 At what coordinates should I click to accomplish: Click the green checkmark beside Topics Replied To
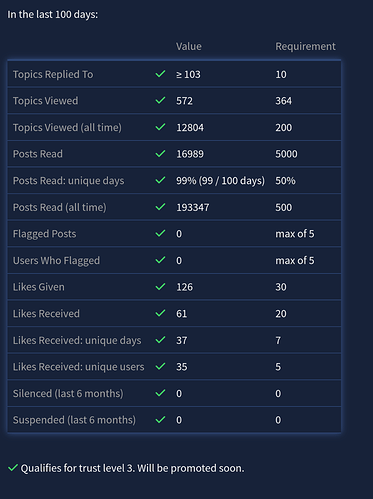pyautogui.click(x=160, y=74)
